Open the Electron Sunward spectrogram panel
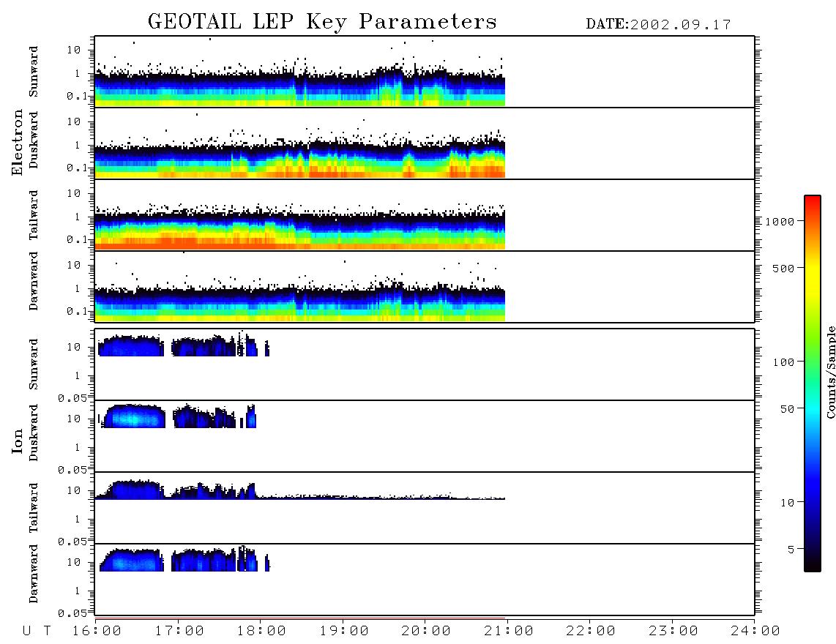The image size is (836, 644). pos(425,72)
